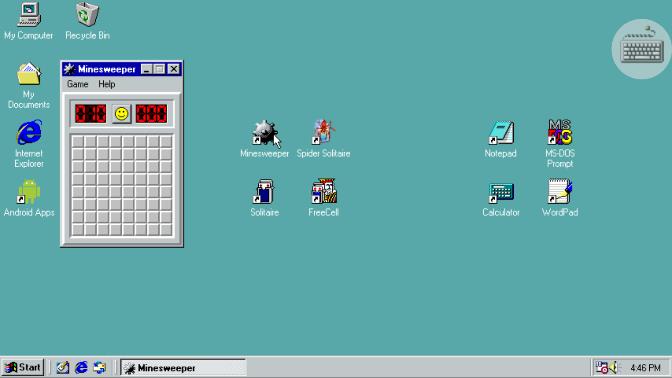Open the Game menu in Minesweeper
The height and width of the screenshot is (378, 672).
(78, 84)
